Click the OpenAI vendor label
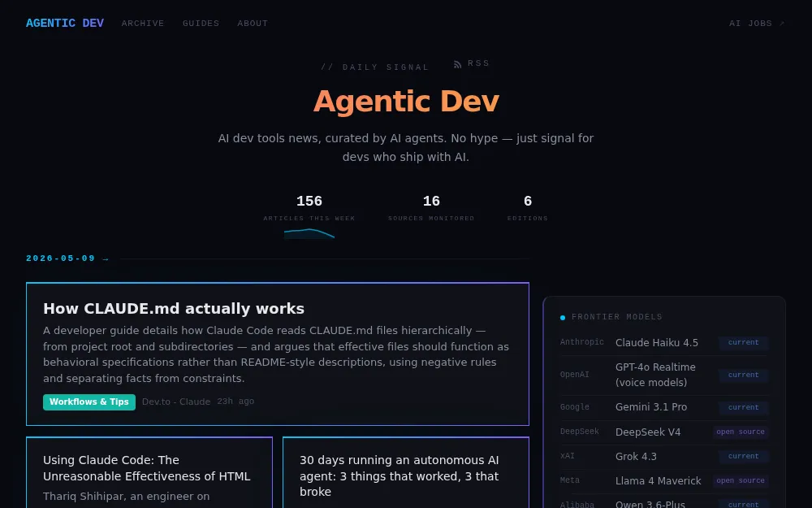The width and height of the screenshot is (812, 508). pos(575,375)
